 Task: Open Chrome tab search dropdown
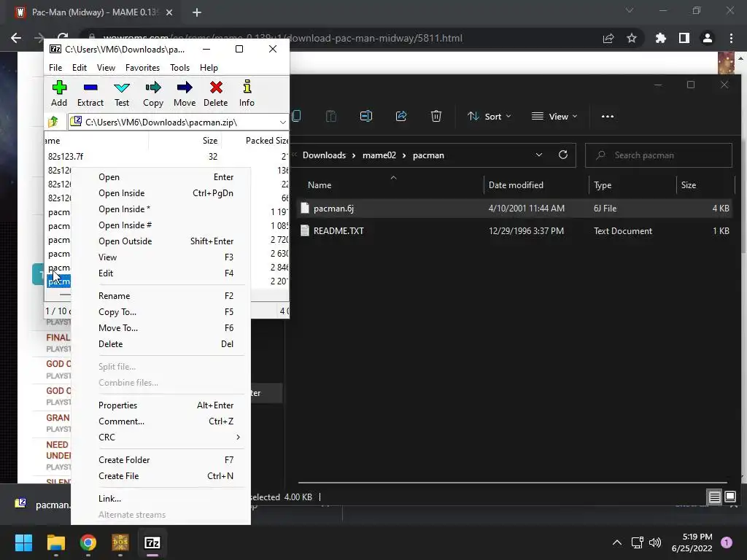click(x=630, y=10)
